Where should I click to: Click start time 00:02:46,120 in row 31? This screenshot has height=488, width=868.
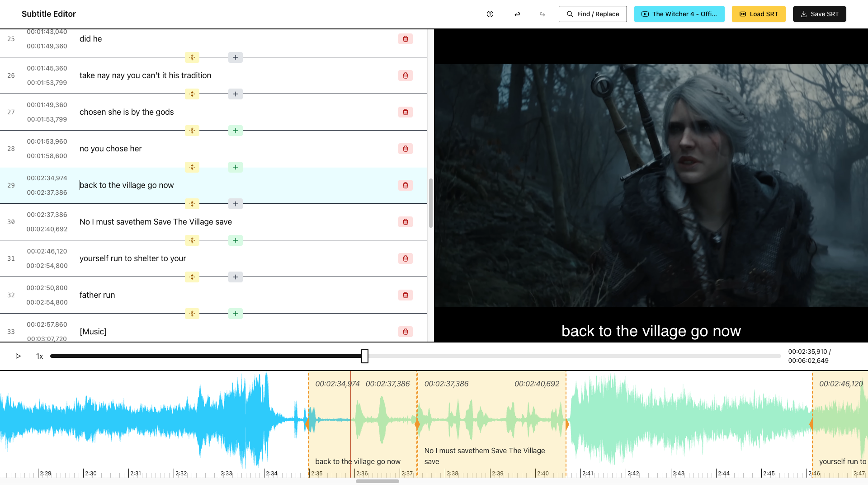[x=47, y=251]
